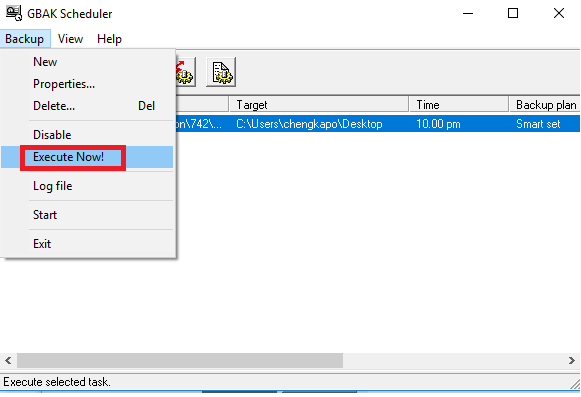Viewport: 581px width, 397px height.
Task: Click the log file toolbar icon with document and gear
Action: point(221,72)
